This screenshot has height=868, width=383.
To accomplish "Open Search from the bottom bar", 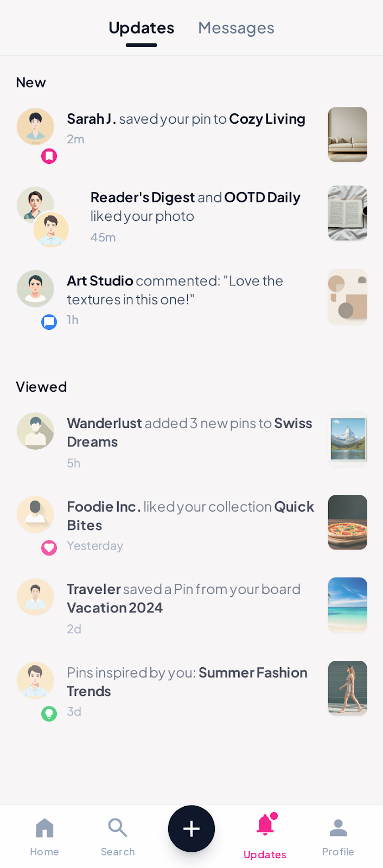I will 117,828.
